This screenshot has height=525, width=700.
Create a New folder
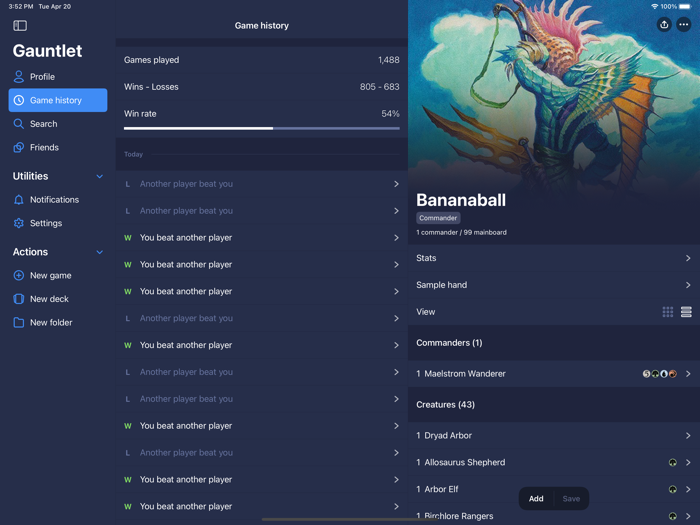(x=58, y=322)
